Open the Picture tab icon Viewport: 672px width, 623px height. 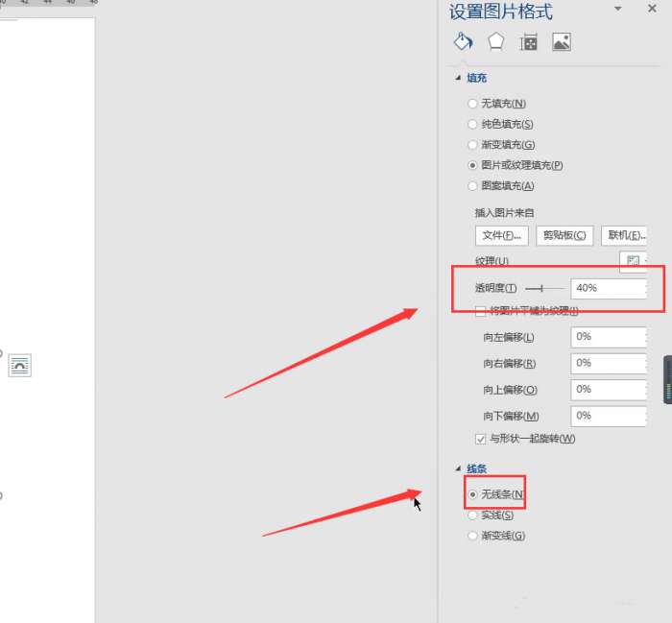click(x=562, y=42)
